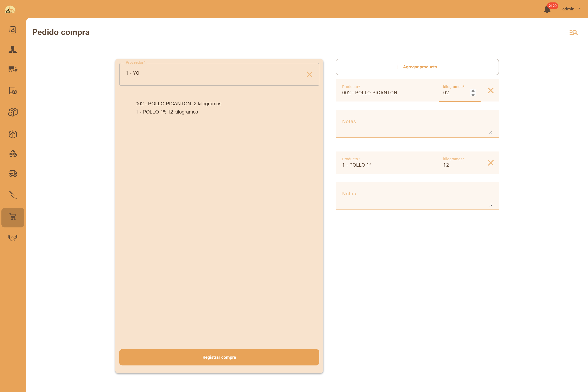Image resolution: width=588 pixels, height=392 pixels.
Task: Click the handshake sidebar icon
Action: pyautogui.click(x=13, y=238)
